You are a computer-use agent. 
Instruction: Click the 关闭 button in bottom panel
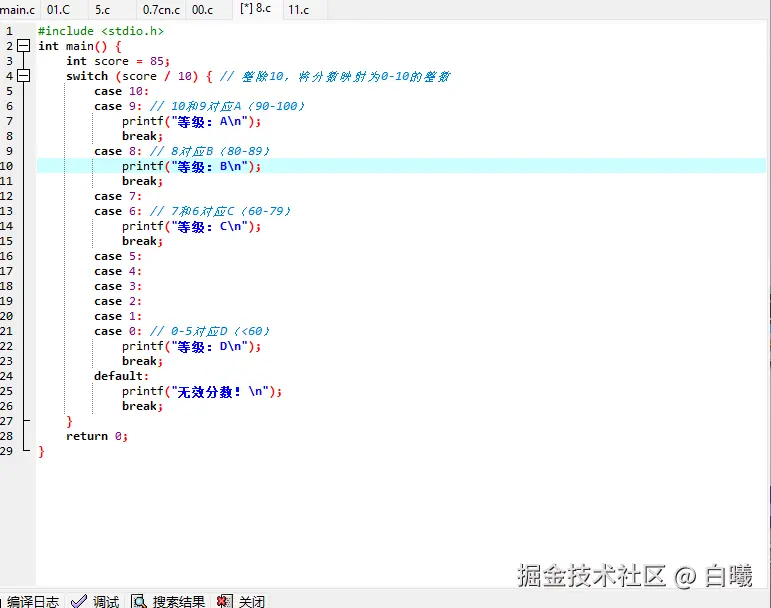pos(252,602)
